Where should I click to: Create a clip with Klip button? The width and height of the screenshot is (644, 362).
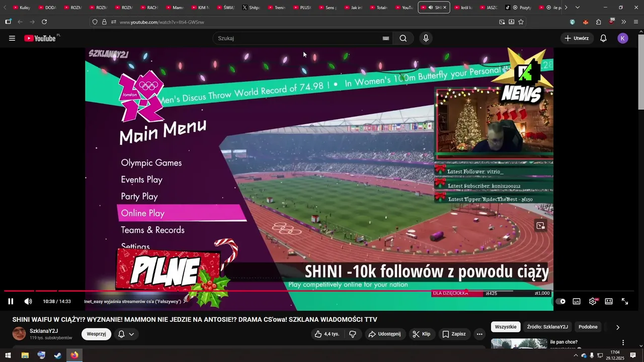click(421, 334)
